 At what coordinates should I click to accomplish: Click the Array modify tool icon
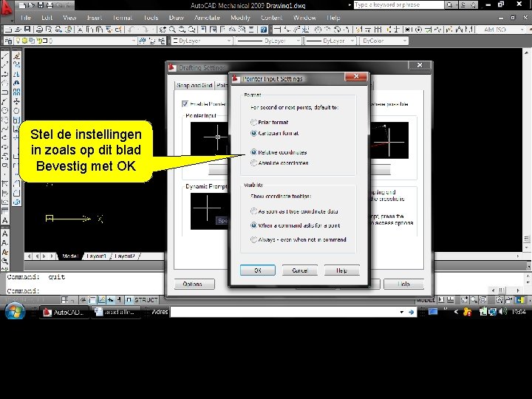coord(16,92)
